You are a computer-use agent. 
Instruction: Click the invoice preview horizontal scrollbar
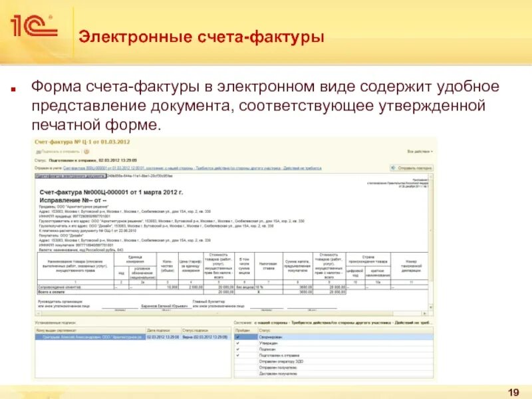coord(231,313)
